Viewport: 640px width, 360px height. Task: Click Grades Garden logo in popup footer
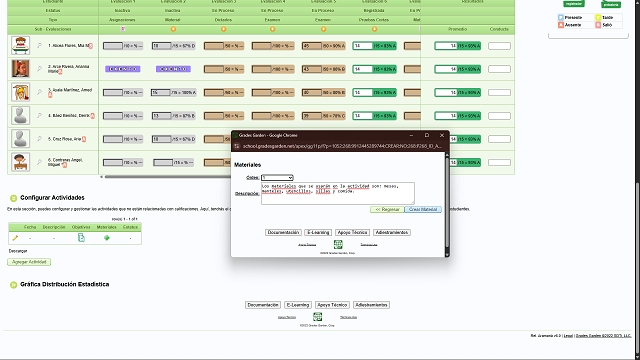338,244
